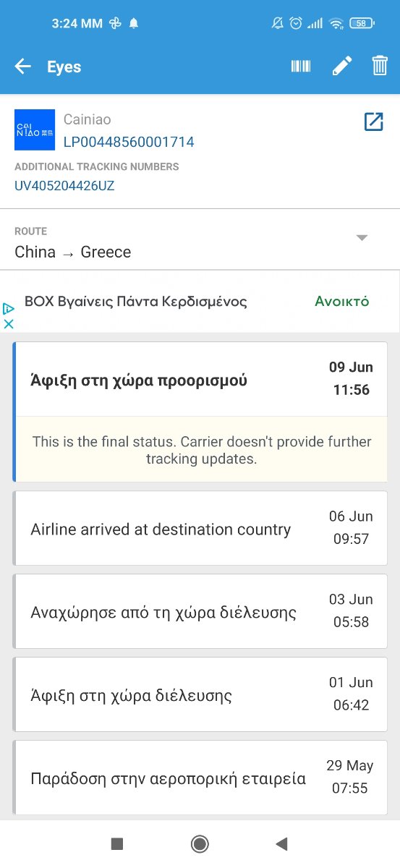This screenshot has height=868, width=400.
Task: Edit parcel with the pencil icon
Action: (341, 67)
